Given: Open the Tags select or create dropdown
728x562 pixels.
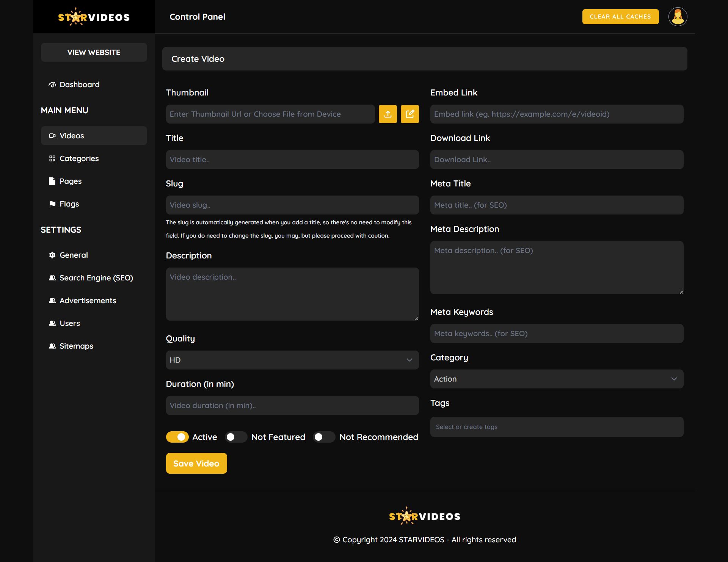Looking at the screenshot, I should [x=556, y=427].
